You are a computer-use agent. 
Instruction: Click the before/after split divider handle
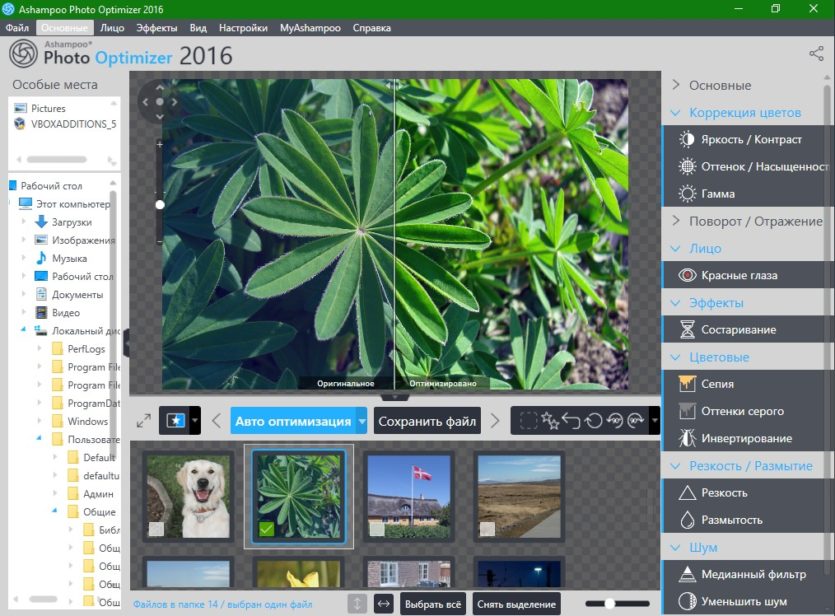[395, 85]
